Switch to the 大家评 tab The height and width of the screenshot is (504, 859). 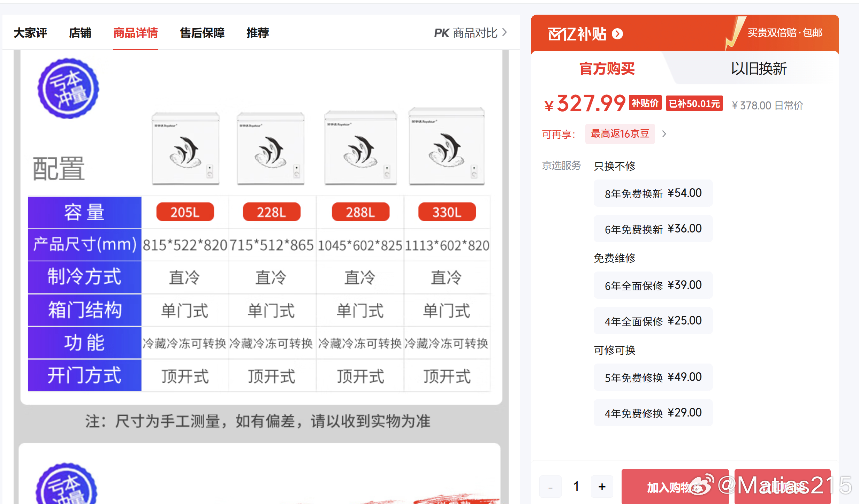click(x=30, y=32)
